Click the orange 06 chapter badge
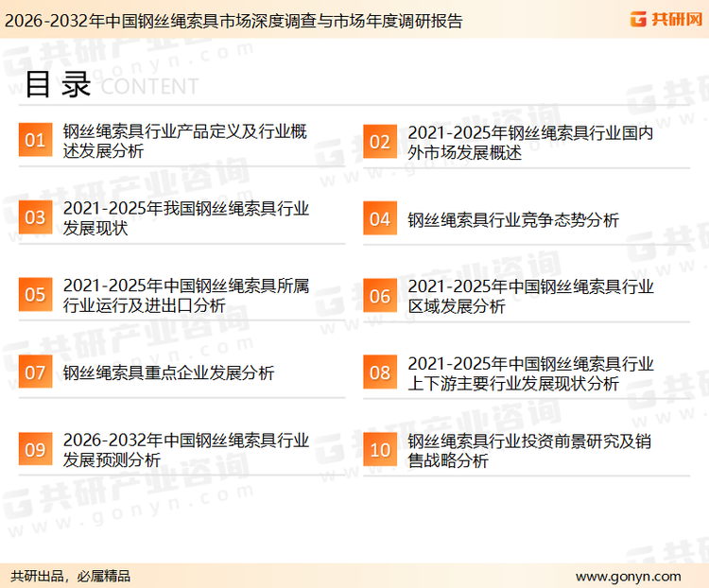Image resolution: width=709 pixels, height=588 pixels. click(x=380, y=296)
